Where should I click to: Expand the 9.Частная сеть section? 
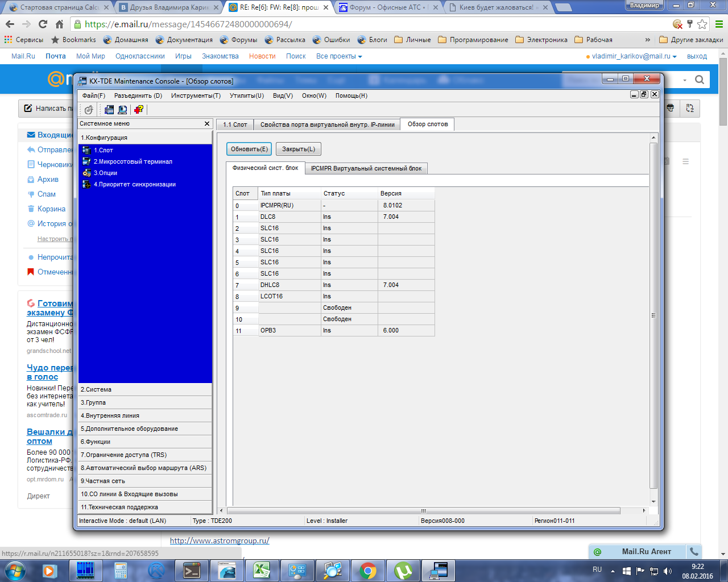(x=145, y=481)
